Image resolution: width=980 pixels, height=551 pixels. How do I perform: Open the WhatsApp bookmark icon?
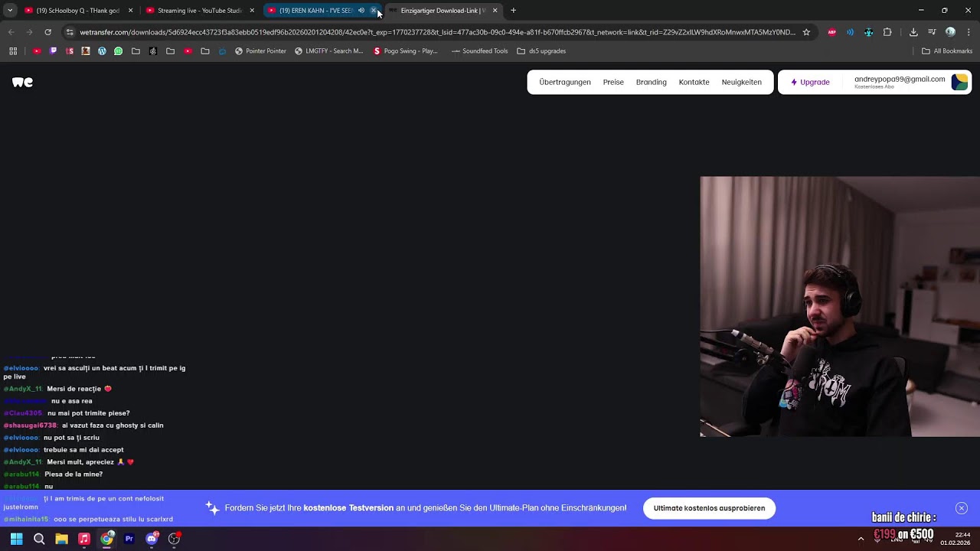tap(118, 51)
